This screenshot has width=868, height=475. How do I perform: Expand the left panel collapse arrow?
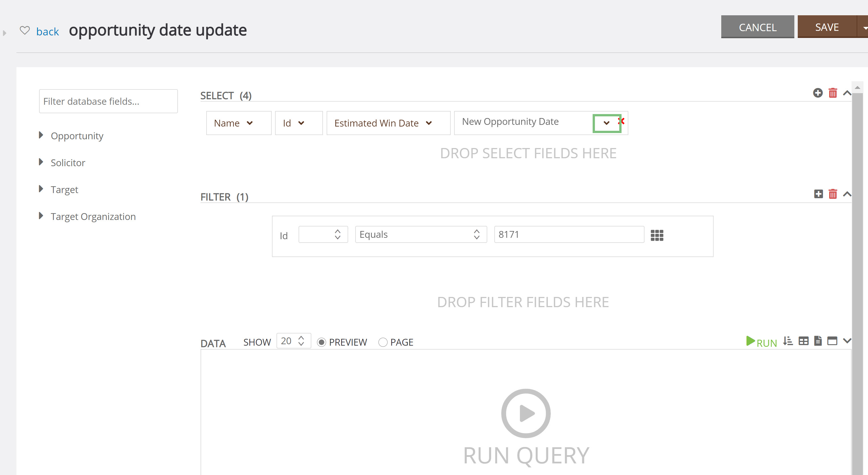click(x=4, y=33)
